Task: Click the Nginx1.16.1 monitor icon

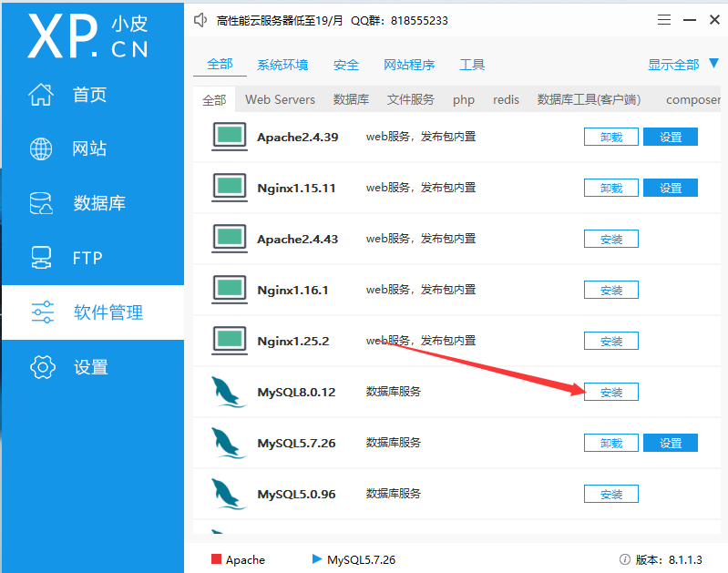Action: [230, 290]
